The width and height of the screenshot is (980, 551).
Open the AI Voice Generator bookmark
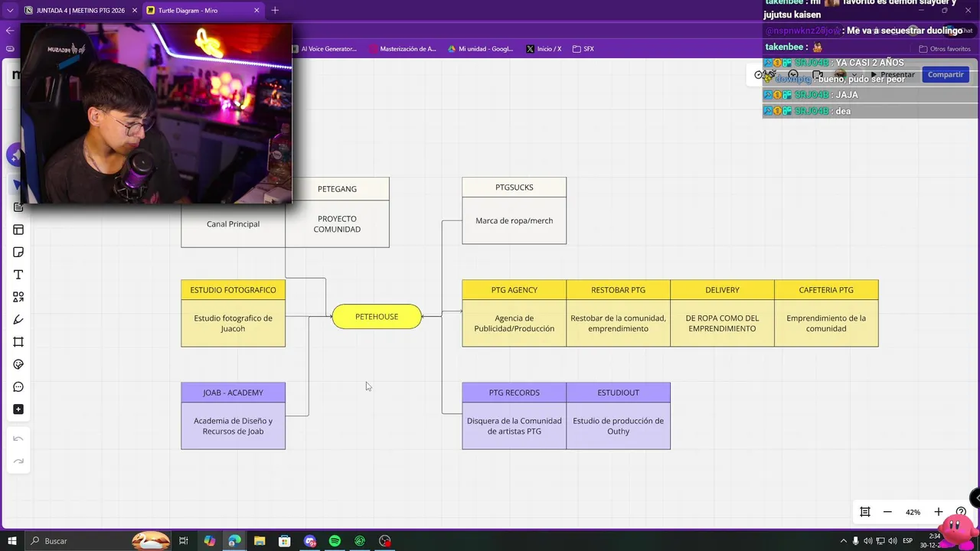324,49
